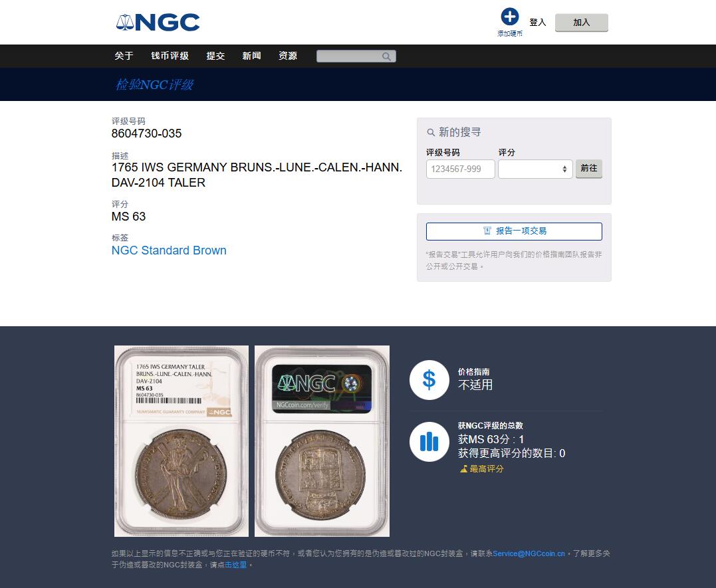
Task: Open the 资源 menu
Action: point(288,56)
